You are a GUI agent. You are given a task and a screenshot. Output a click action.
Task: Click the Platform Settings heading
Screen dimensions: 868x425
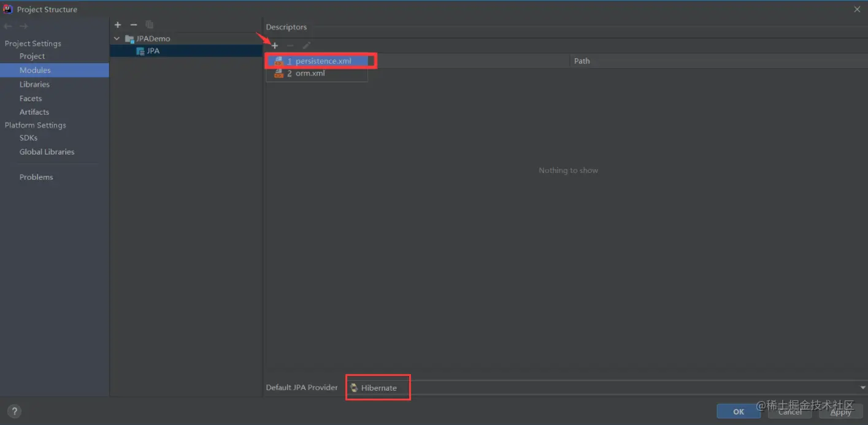pyautogui.click(x=36, y=125)
